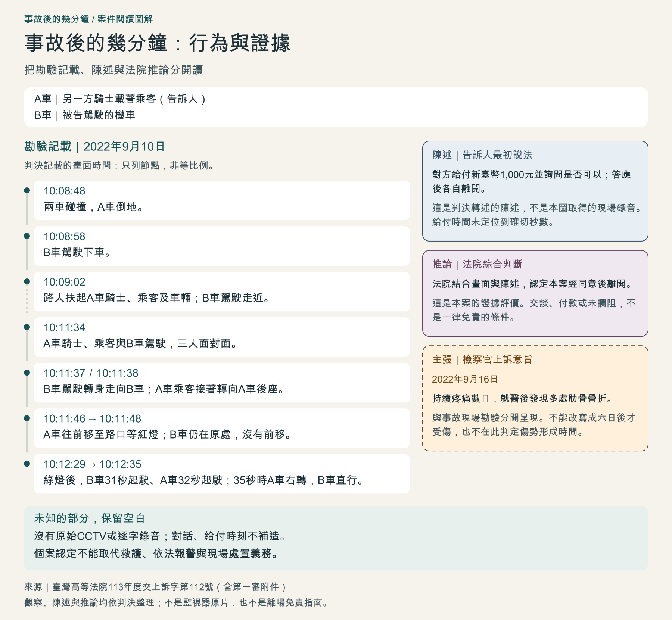
Task: Select the timestamp 10:08:58
Action: [x=65, y=237]
